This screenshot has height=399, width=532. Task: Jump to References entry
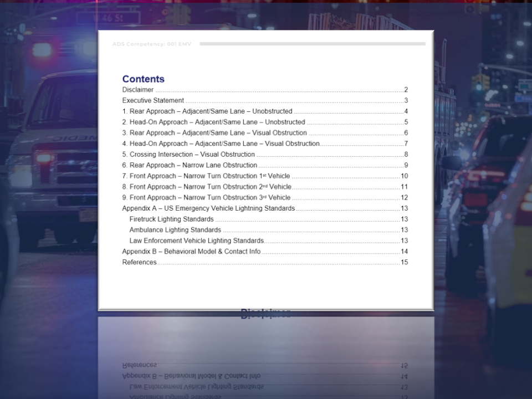(x=265, y=262)
